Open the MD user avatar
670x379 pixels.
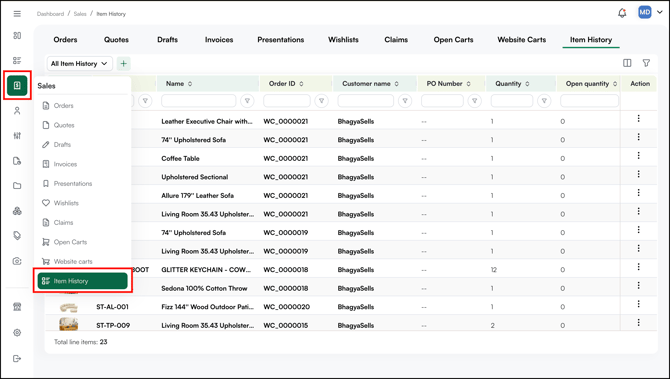coord(644,12)
